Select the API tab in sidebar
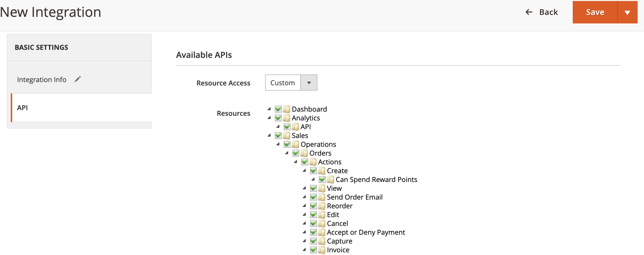Viewport: 644px width, 255px height. coord(22,108)
